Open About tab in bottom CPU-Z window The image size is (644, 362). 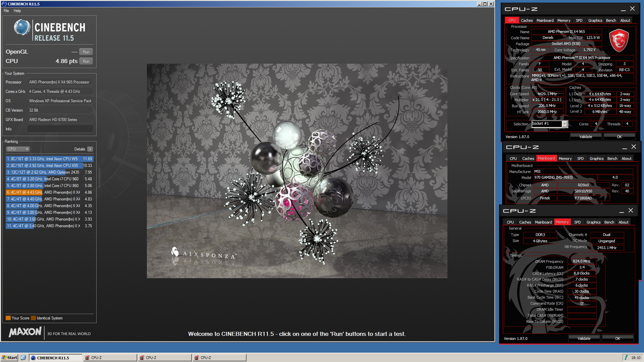pyautogui.click(x=624, y=222)
